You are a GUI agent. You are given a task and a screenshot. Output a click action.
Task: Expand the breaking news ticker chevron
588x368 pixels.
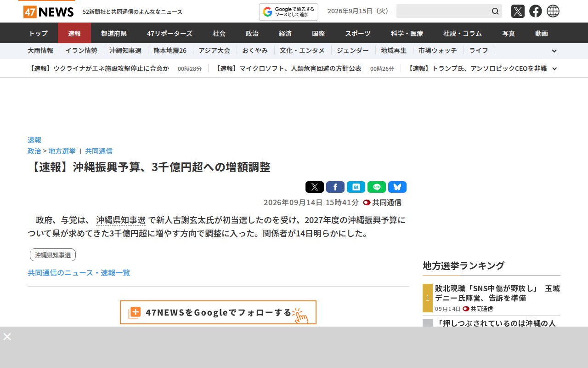(554, 69)
